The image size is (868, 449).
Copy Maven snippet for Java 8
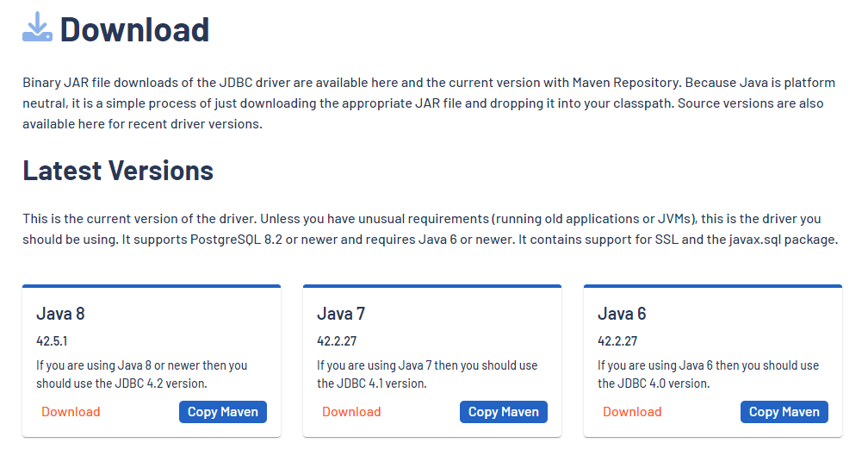point(223,412)
